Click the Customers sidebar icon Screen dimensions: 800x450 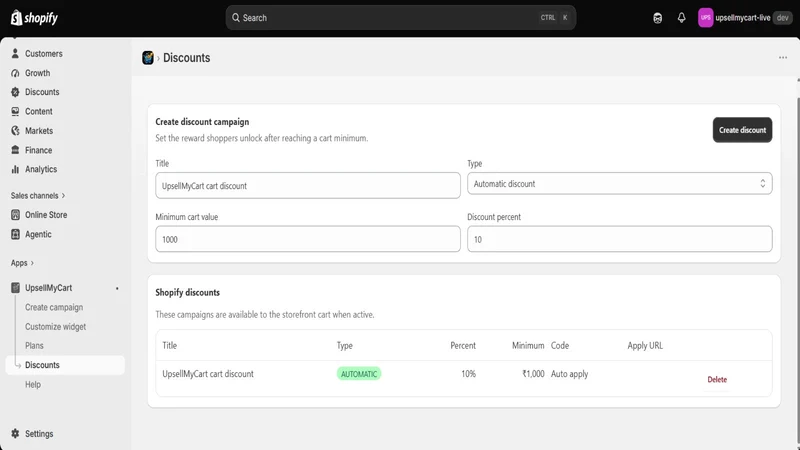point(15,54)
